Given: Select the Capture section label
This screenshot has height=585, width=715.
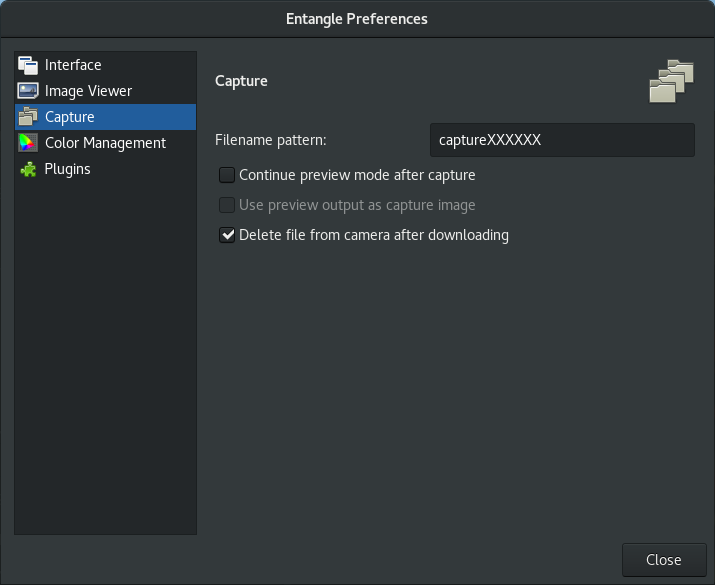Looking at the screenshot, I should point(70,117).
